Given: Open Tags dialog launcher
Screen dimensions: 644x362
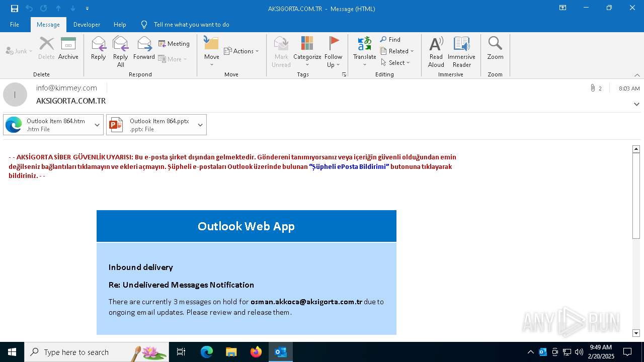Looking at the screenshot, I should (x=345, y=74).
